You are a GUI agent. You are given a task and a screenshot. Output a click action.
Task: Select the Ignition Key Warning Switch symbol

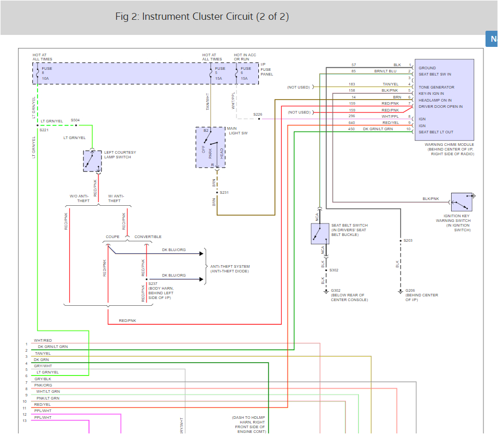pyautogui.click(x=462, y=202)
